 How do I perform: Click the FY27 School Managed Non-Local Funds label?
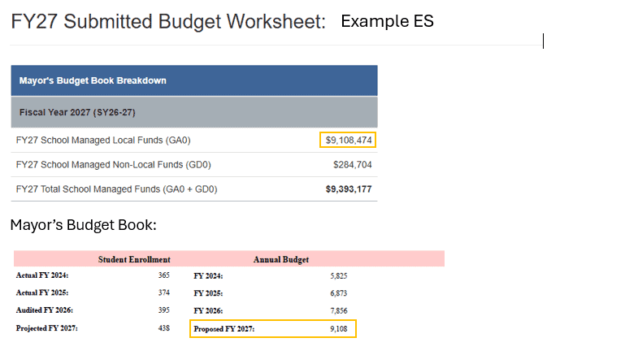(x=113, y=165)
